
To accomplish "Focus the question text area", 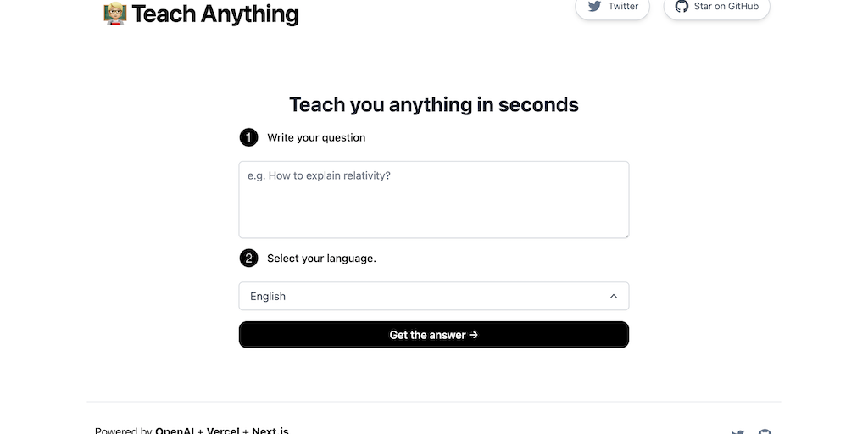I will click(433, 199).
